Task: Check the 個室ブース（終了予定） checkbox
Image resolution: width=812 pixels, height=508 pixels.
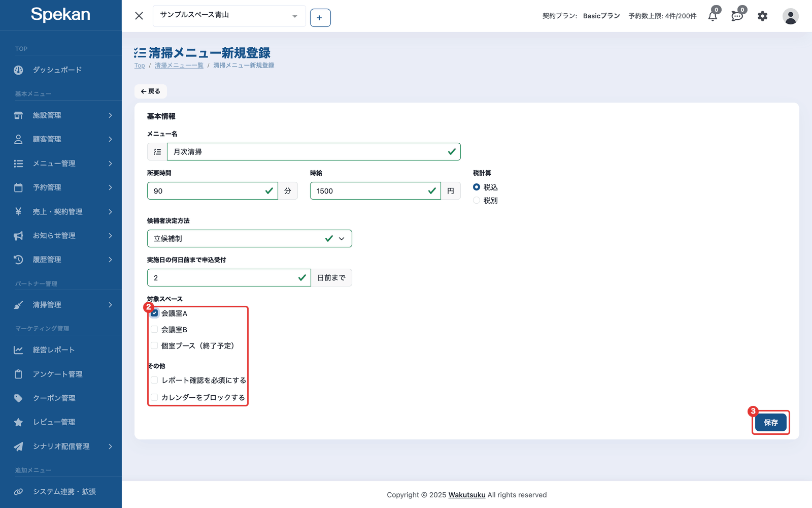Action: coord(154,345)
